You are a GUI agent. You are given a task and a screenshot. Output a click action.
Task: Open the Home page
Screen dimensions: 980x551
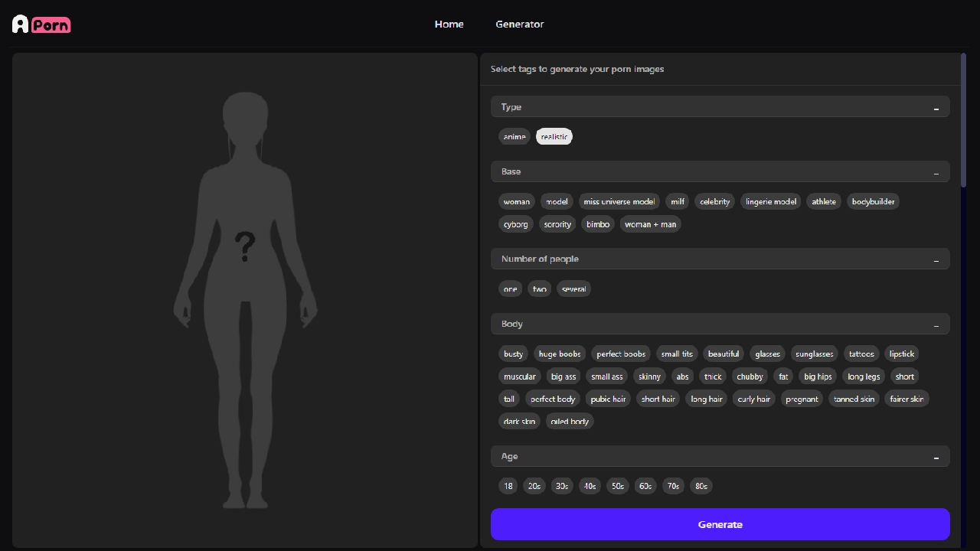tap(449, 24)
